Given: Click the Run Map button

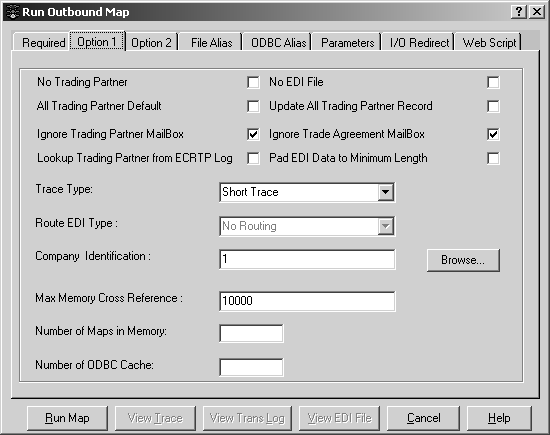Looking at the screenshot, I should [x=67, y=418].
